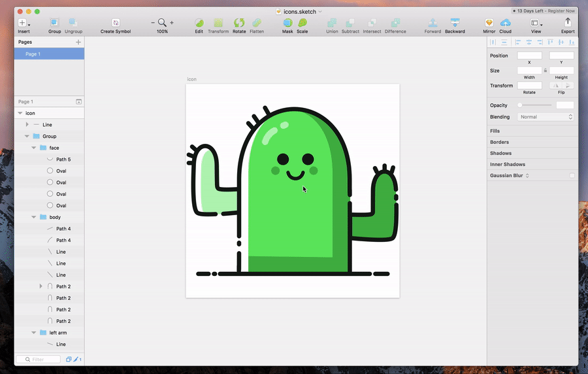The image size is (588, 374).
Task: Click the Edit toolbar icon
Action: [x=199, y=23]
